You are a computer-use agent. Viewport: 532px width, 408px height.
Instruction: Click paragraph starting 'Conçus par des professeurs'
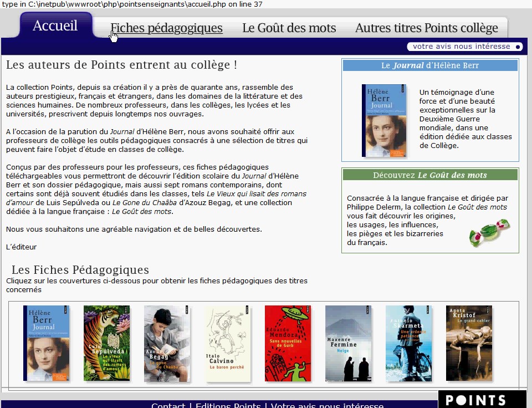pyautogui.click(x=156, y=189)
